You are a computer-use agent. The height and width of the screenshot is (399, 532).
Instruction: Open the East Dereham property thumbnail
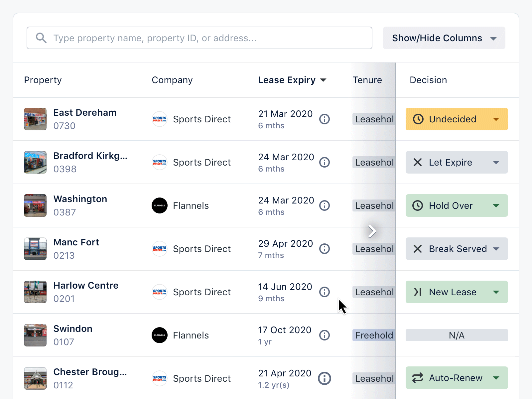pyautogui.click(x=35, y=119)
